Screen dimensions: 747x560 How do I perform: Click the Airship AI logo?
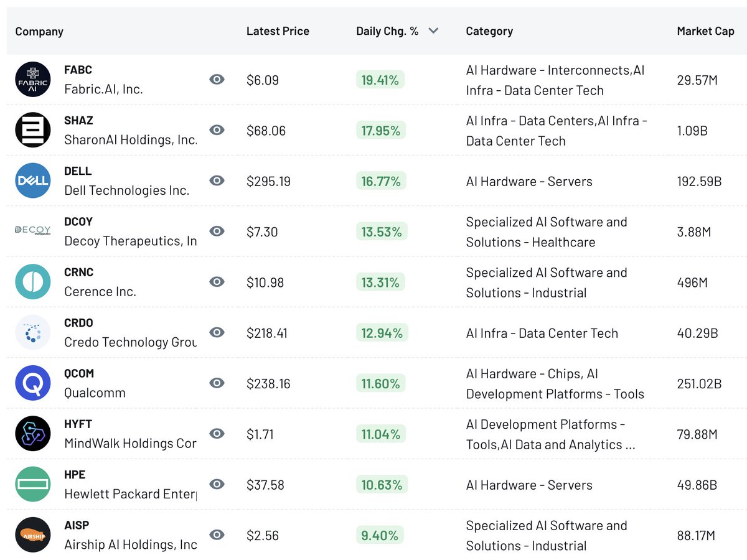(33, 534)
